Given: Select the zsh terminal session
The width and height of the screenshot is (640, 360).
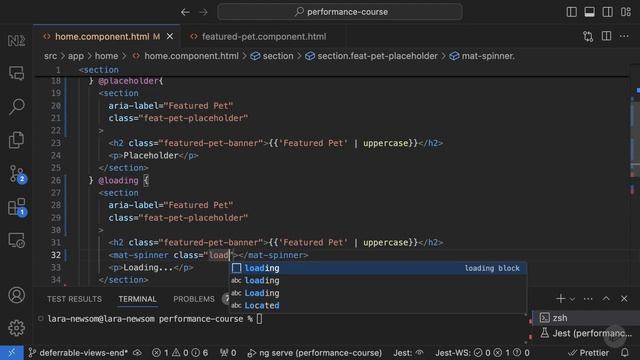Looking at the screenshot, I should pos(586,318).
